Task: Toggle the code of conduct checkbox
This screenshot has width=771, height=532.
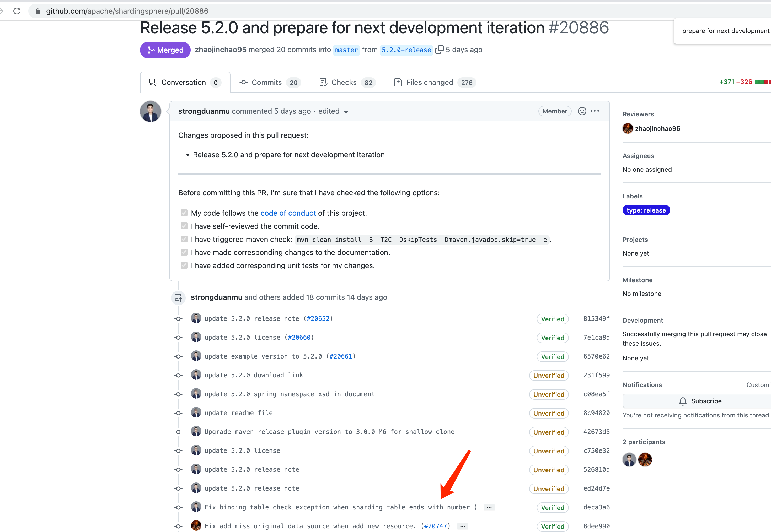Action: tap(184, 213)
